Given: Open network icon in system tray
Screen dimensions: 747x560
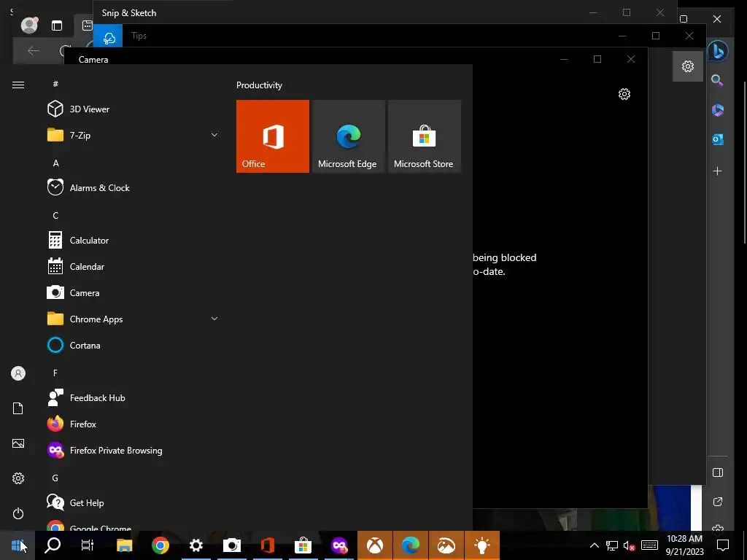Looking at the screenshot, I should point(612,545).
